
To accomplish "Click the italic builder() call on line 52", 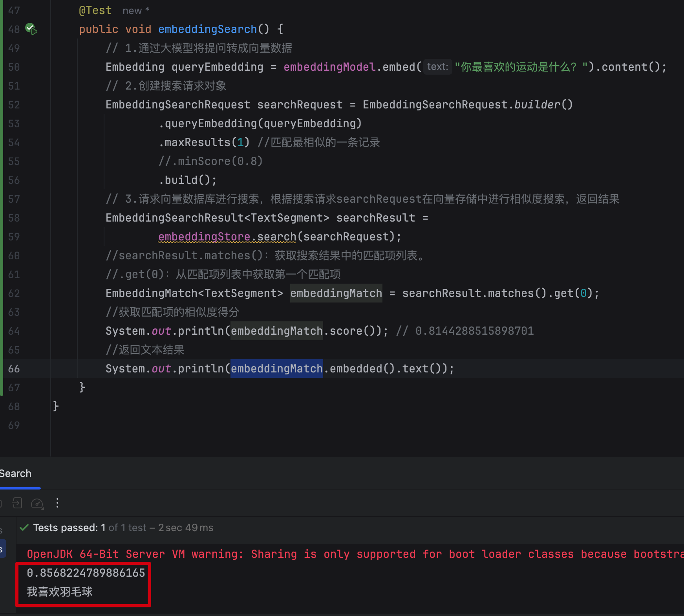I will (x=543, y=104).
